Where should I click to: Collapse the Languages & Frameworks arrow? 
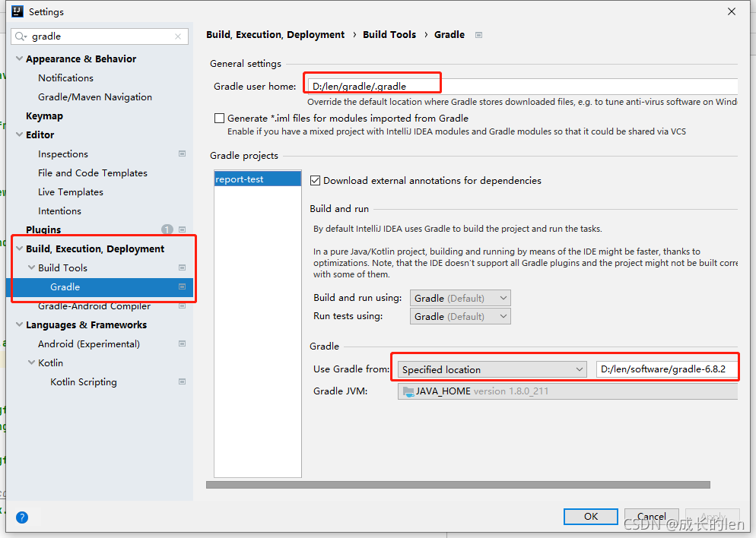tap(19, 324)
